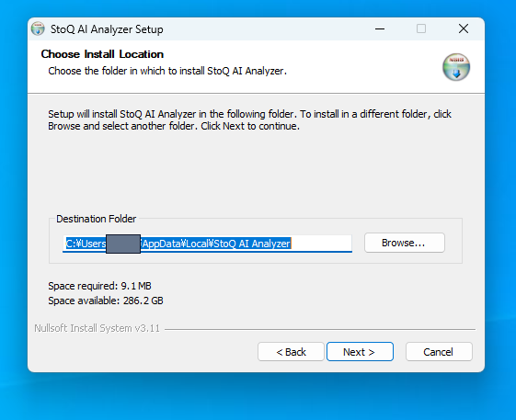Screen dimensions: 516x420
Task: Go back with the < Back button
Action: click(x=291, y=352)
